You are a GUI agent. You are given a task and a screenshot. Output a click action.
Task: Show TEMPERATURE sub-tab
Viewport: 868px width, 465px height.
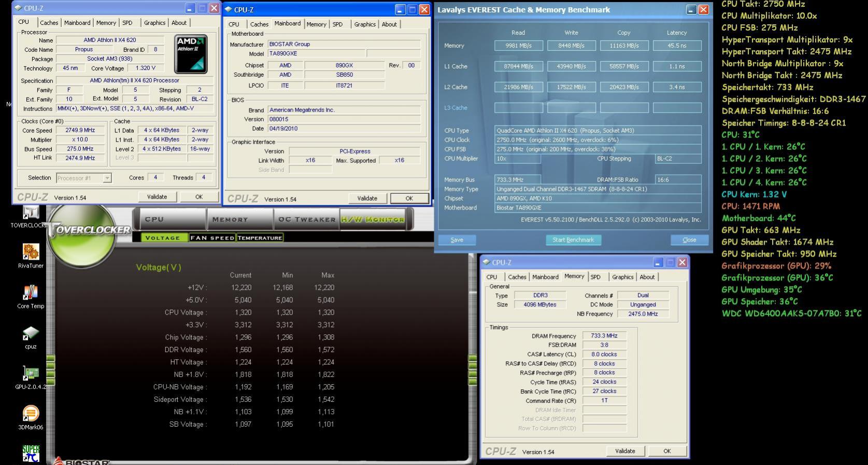pyautogui.click(x=260, y=238)
